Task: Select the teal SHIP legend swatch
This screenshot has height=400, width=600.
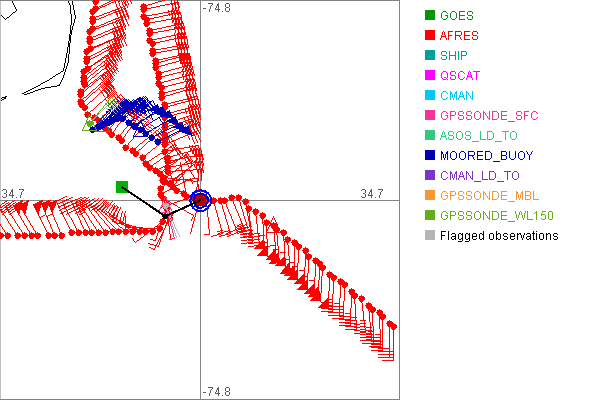Action: click(x=430, y=56)
